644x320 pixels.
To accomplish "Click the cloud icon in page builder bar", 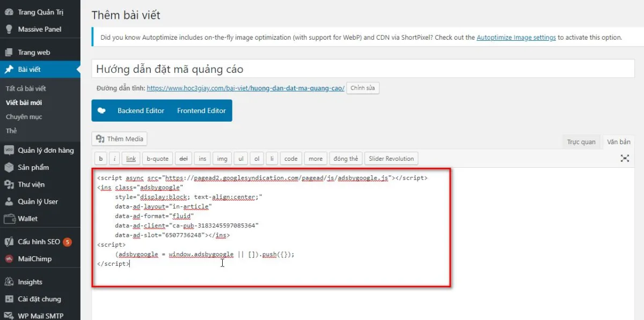I will pos(103,110).
